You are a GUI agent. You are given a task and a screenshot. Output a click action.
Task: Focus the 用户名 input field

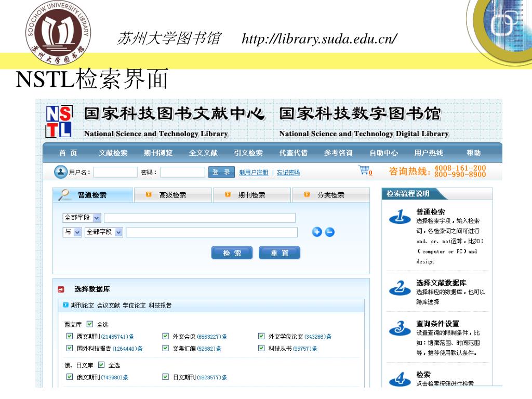pyautogui.click(x=115, y=172)
